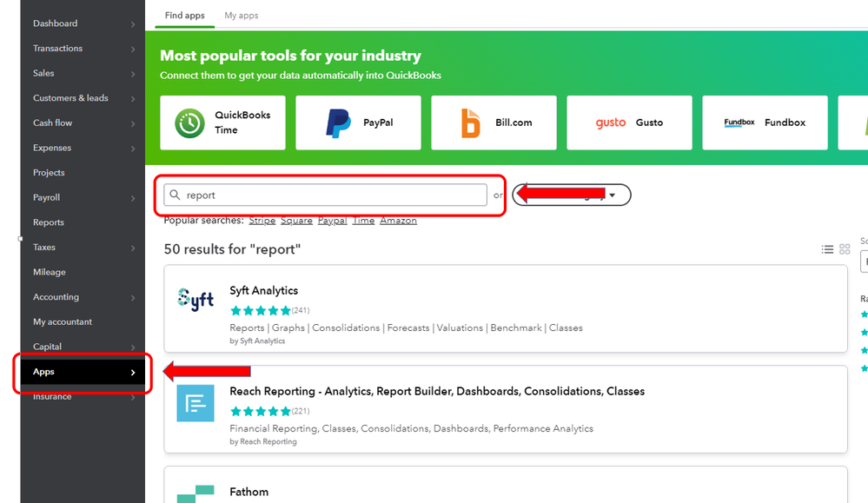The height and width of the screenshot is (503, 868).
Task: Click the magnifier icon in search box
Action: pos(175,195)
